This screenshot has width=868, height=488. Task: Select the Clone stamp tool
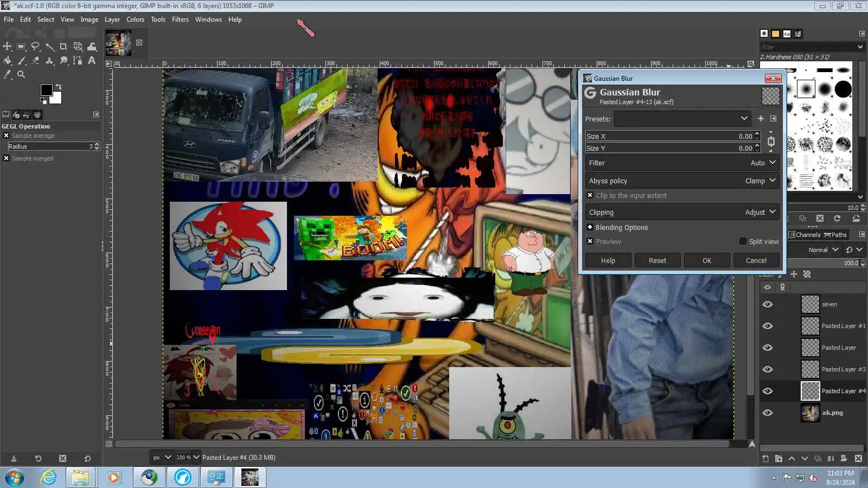pos(49,61)
